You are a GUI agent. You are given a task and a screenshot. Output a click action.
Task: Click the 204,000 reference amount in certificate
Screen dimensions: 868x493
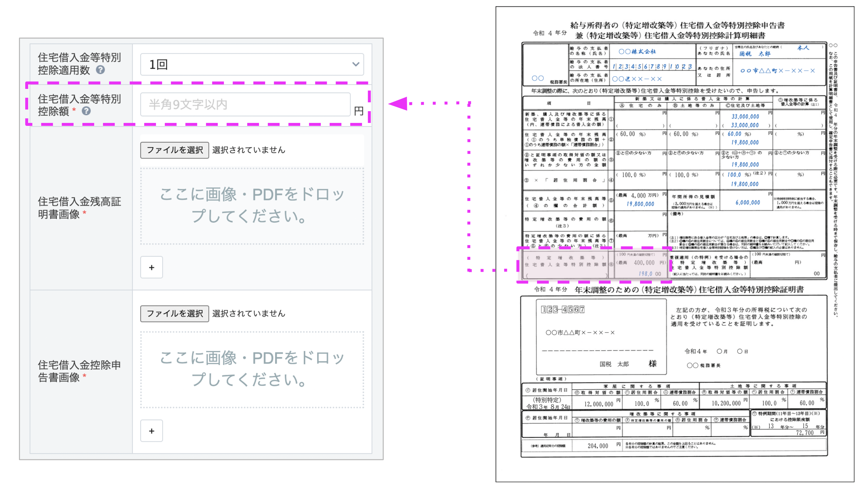pyautogui.click(x=598, y=446)
